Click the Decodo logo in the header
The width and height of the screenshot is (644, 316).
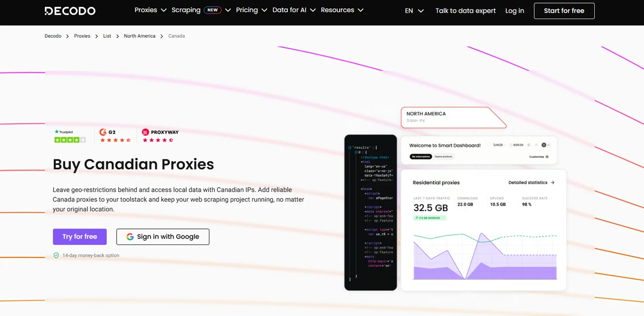coord(70,11)
